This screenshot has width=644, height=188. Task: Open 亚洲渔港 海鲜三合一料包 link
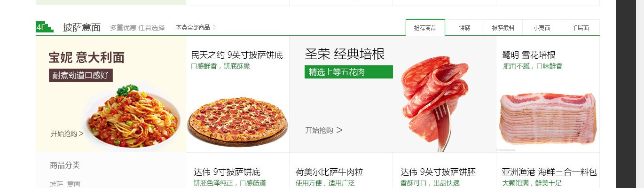point(550,172)
